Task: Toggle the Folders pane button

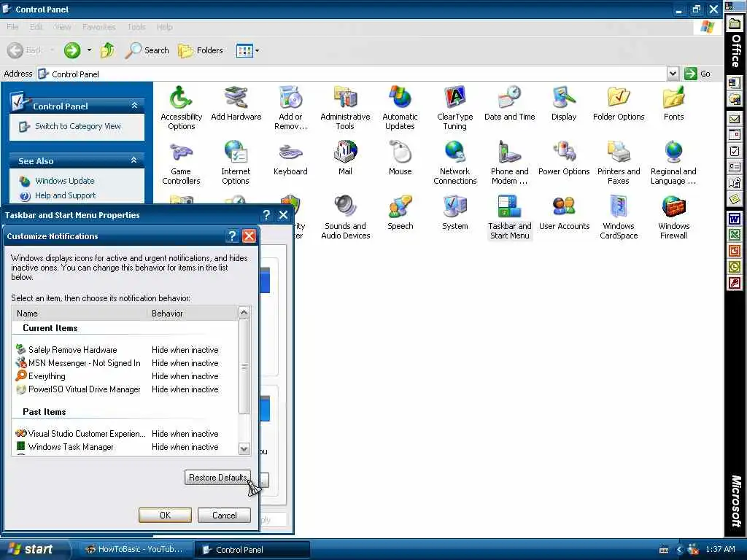Action: [200, 50]
